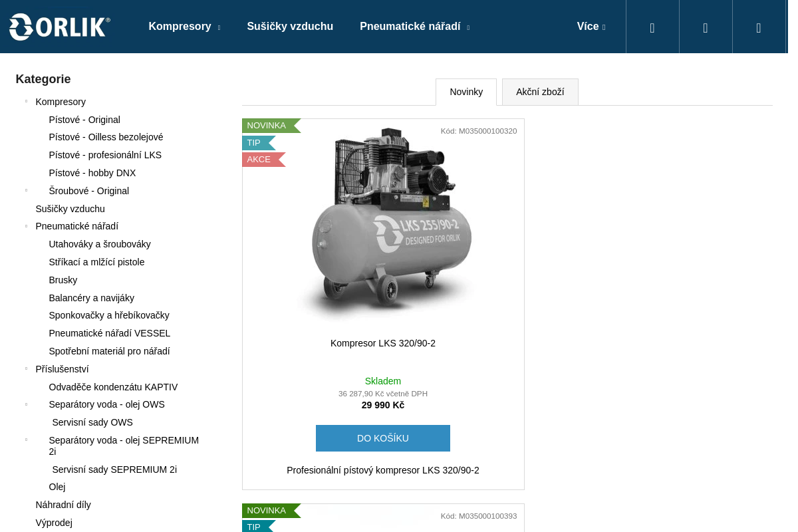The image size is (798, 532).
Task: Select Pístové - Oilless bezolejové category
Action: pyautogui.click(x=106, y=137)
